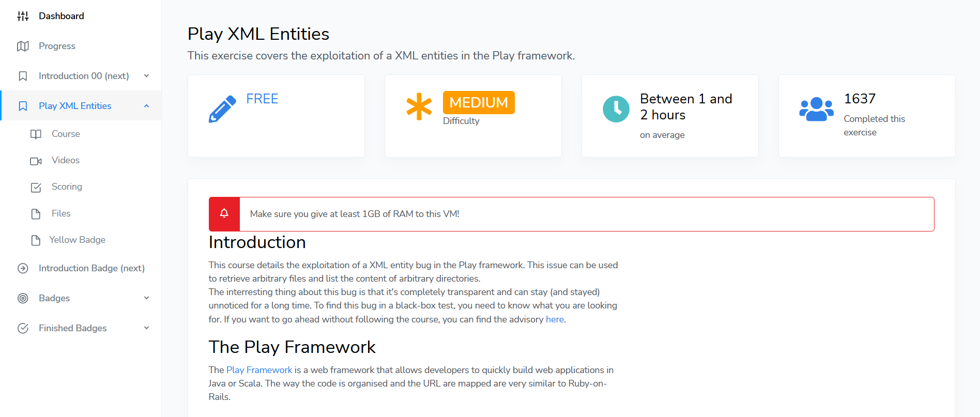The image size is (980, 417).
Task: Click the Course book icon
Action: pyautogui.click(x=36, y=134)
